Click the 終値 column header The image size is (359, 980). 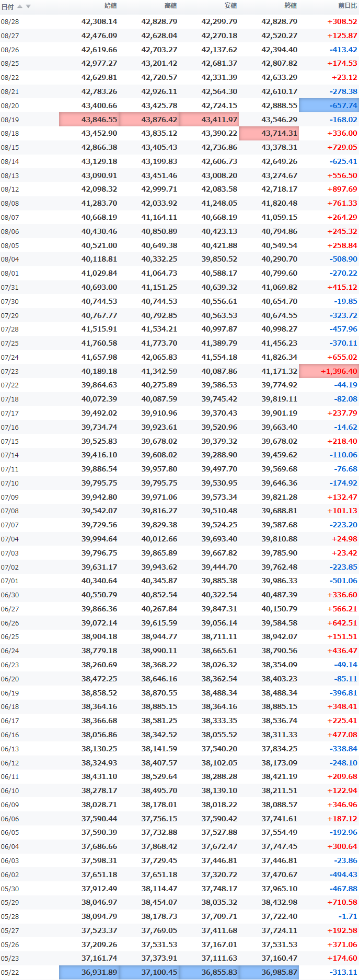tap(291, 6)
